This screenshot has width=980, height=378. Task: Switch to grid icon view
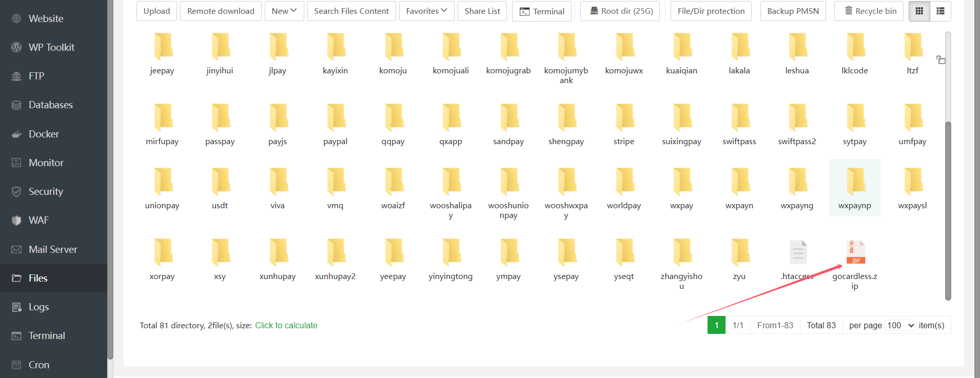click(919, 11)
